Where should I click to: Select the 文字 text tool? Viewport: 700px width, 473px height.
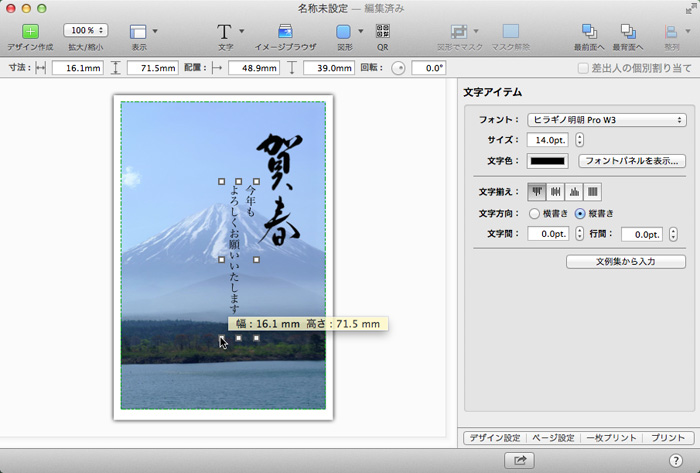(x=225, y=32)
